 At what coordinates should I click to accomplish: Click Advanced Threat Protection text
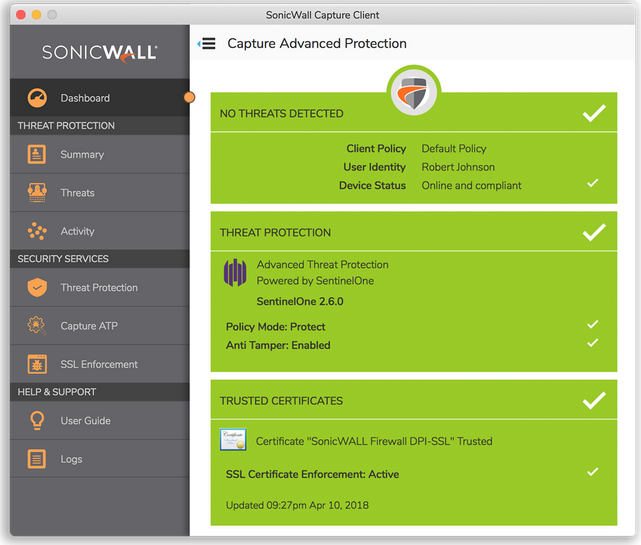tap(323, 265)
